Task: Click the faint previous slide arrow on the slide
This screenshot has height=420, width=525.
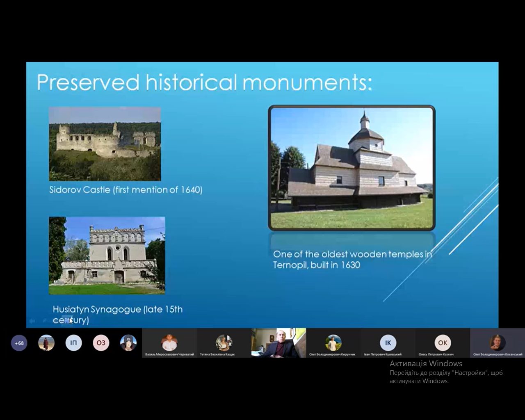Action: pos(32,321)
